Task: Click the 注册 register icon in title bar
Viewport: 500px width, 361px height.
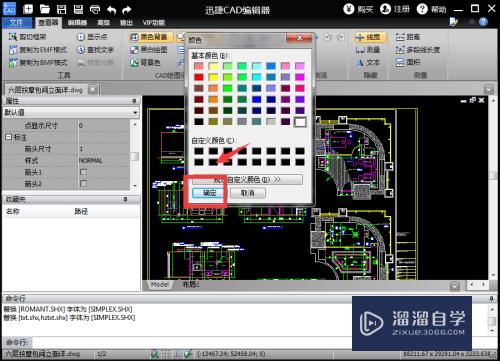Action: tap(395, 9)
